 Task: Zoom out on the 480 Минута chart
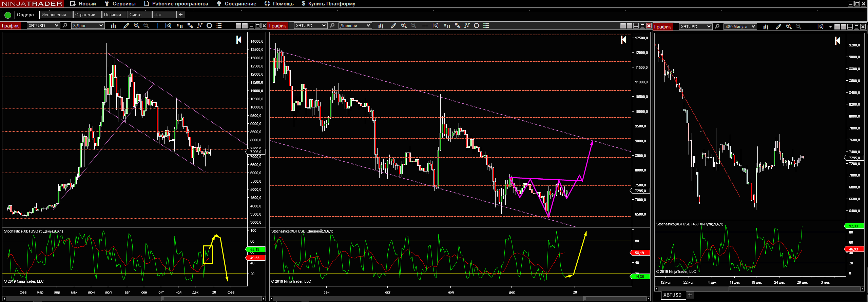pos(798,27)
